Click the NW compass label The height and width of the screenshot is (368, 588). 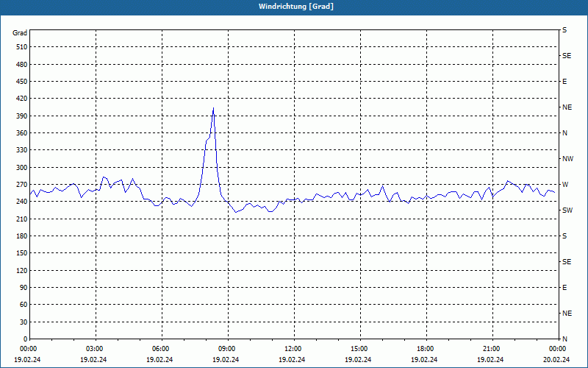point(567,159)
